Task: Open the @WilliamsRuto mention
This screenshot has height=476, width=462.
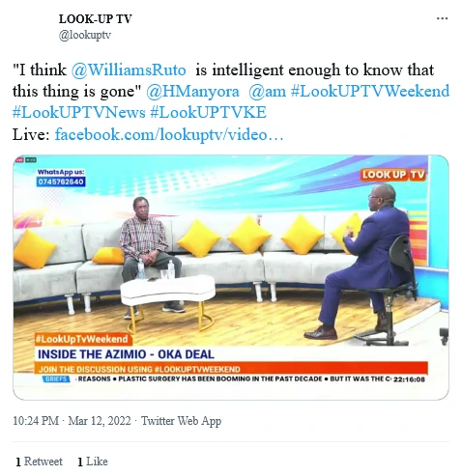Action: coord(129,70)
